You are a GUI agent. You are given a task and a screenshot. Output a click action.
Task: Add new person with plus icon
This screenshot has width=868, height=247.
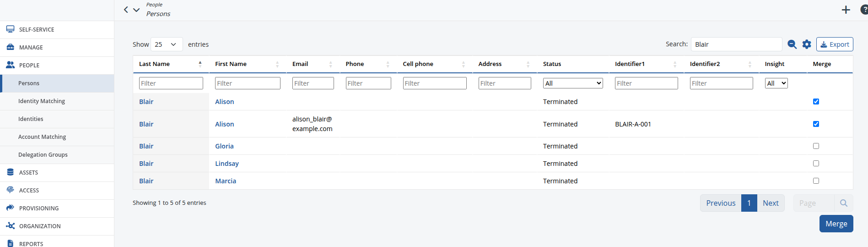click(x=846, y=10)
